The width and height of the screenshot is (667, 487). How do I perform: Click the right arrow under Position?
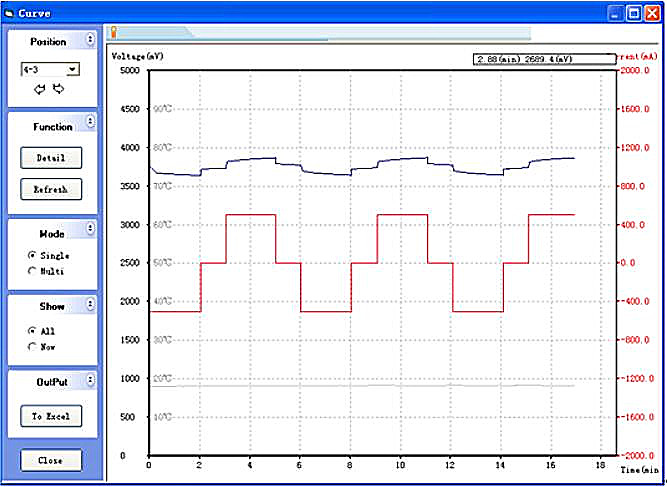coord(58,89)
